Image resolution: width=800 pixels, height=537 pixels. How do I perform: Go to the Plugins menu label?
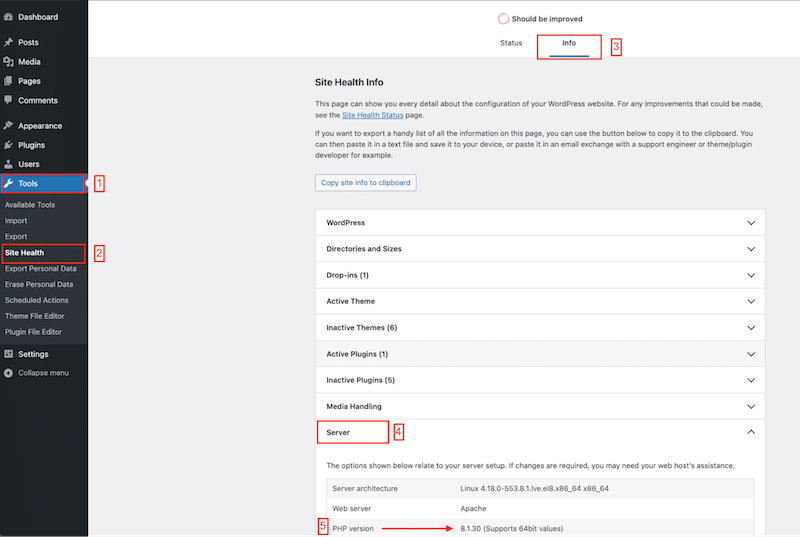pyautogui.click(x=31, y=145)
